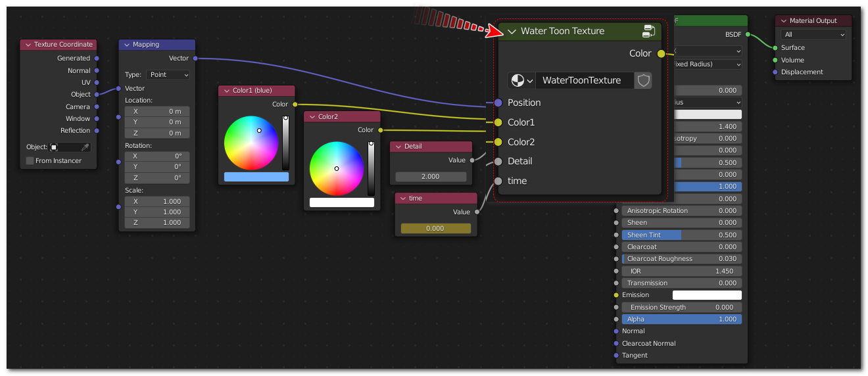Open the Mapping Type dropdown showing Point
Viewport: 868px width, 376px height.
point(168,75)
